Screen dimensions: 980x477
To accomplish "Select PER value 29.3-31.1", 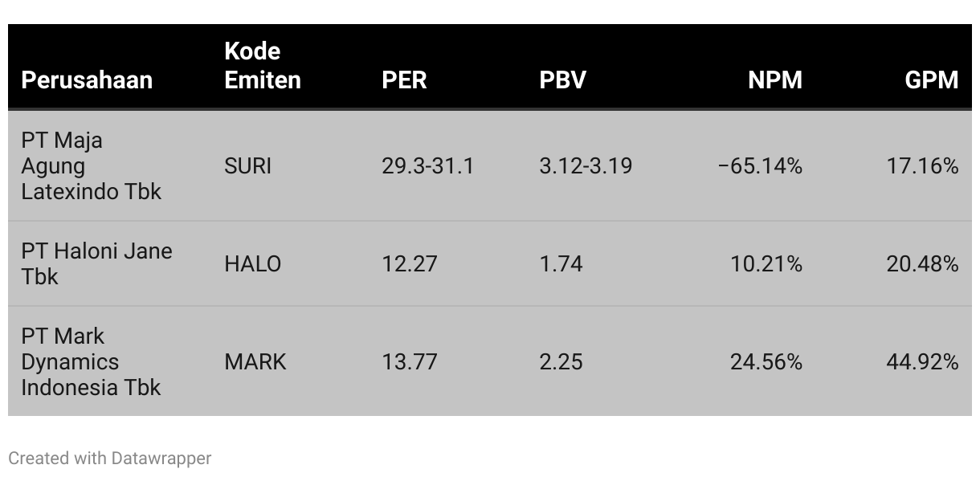I will coord(427,166).
